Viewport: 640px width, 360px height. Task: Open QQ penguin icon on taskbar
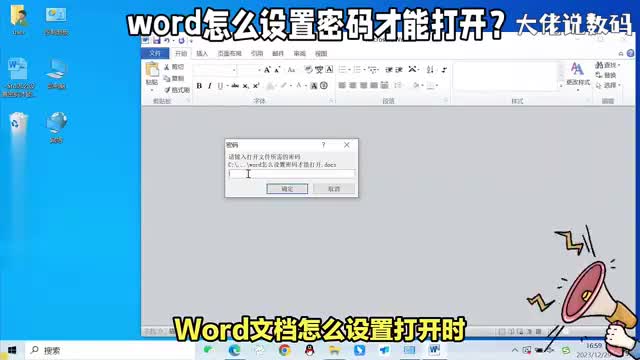point(310,350)
